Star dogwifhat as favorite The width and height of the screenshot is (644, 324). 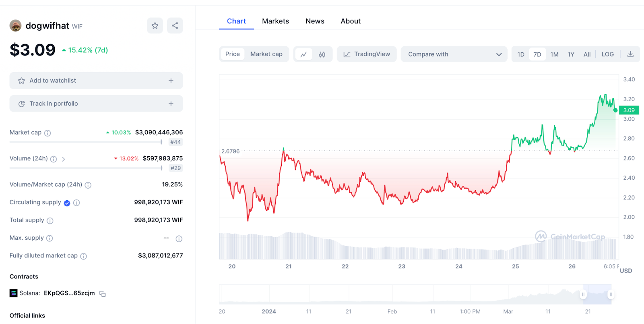(155, 26)
